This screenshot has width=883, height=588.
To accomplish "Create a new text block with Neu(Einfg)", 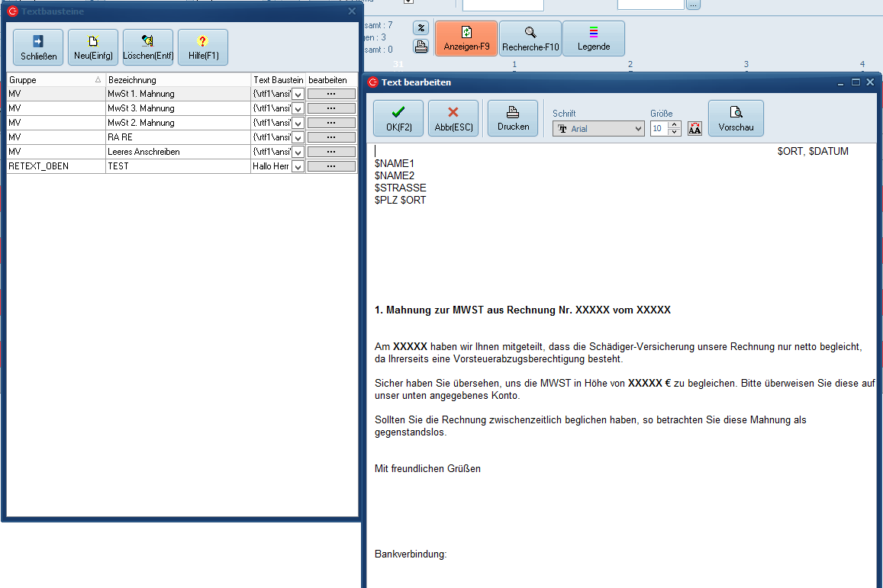I will pyautogui.click(x=93, y=47).
